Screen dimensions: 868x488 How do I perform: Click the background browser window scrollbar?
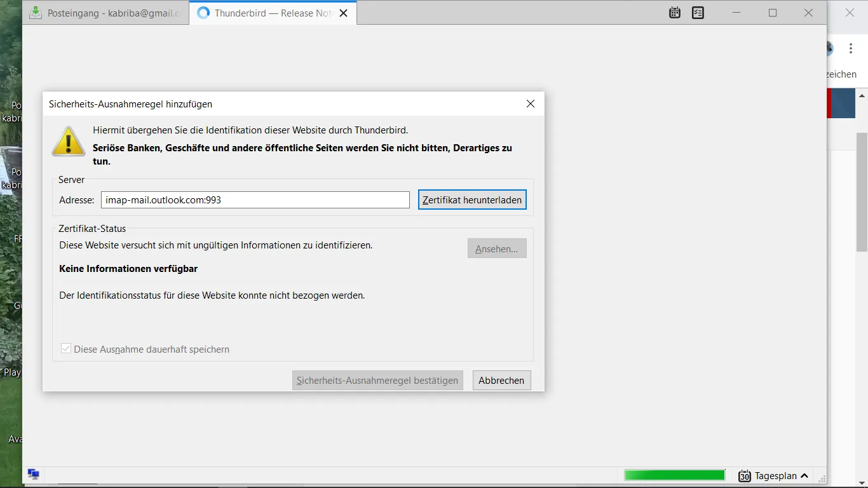coord(862,193)
